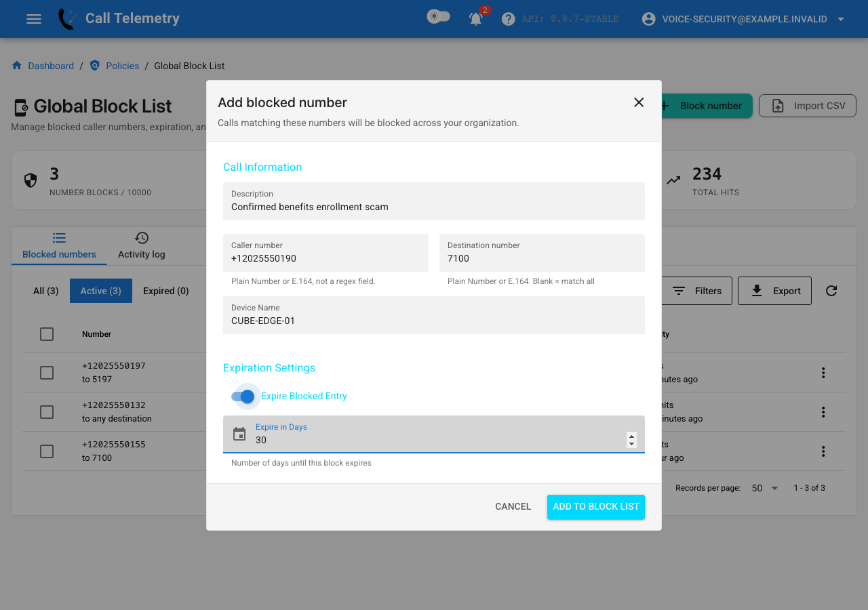Turn off Expire Blocked Entry switch
Image resolution: width=868 pixels, height=610 pixels.
243,396
